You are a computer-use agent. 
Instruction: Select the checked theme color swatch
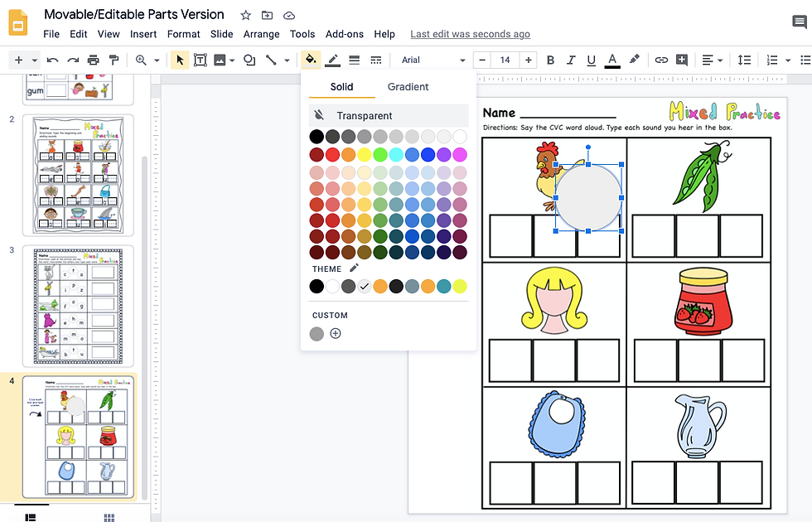click(364, 287)
